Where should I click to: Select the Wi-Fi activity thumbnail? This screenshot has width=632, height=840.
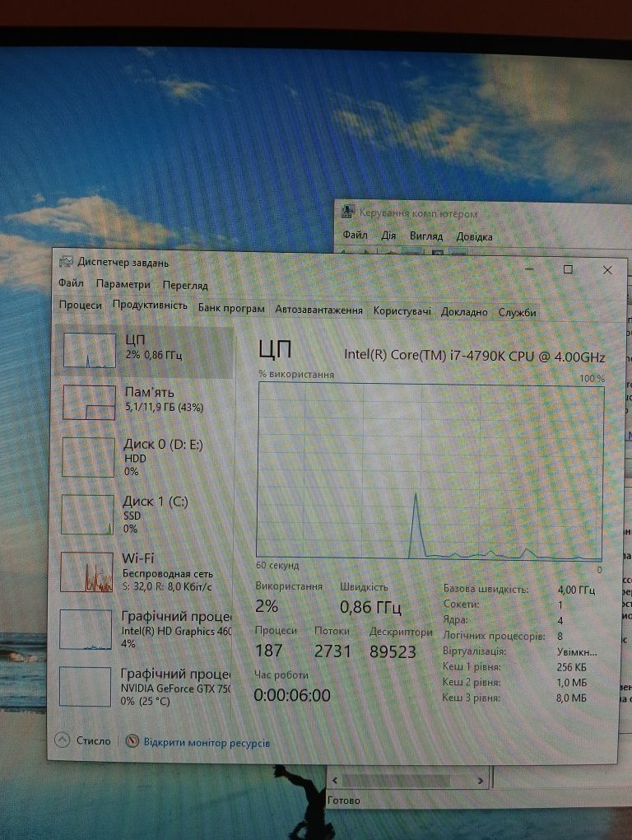click(x=86, y=572)
